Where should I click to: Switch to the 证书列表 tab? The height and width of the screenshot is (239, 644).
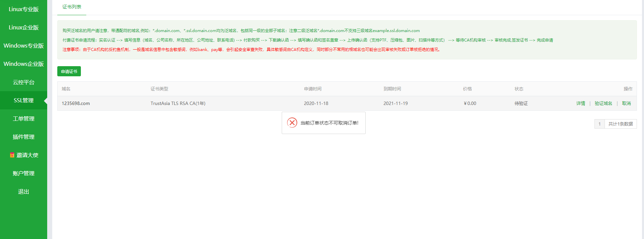[72, 7]
